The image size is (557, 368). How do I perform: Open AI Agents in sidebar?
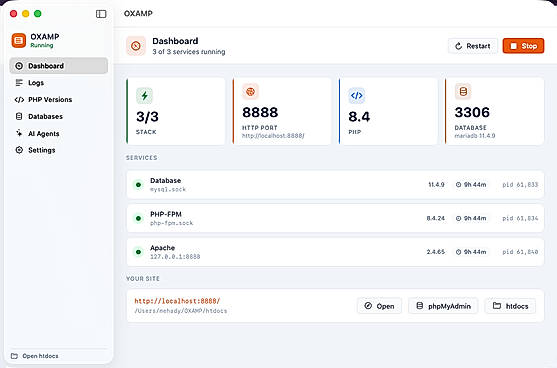coord(59,134)
